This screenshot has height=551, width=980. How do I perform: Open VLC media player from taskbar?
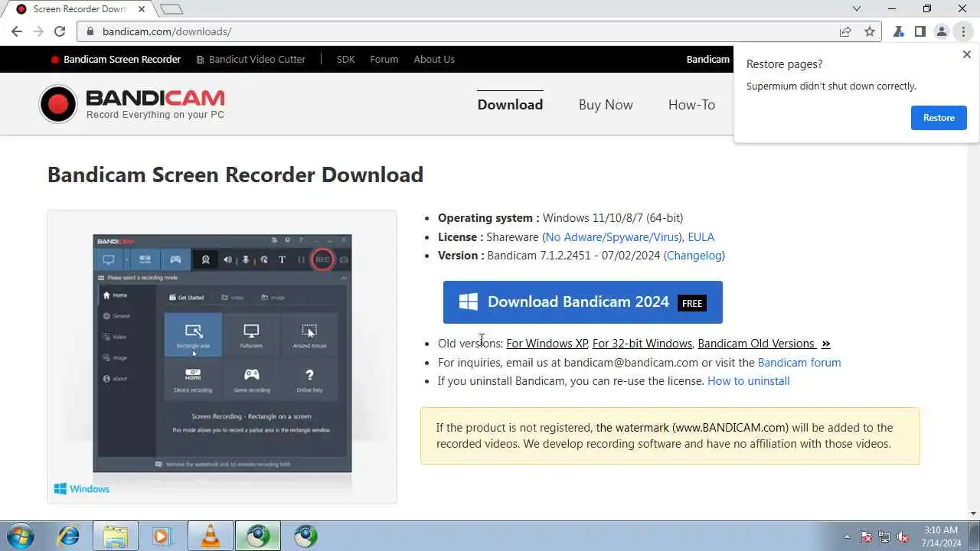point(210,536)
